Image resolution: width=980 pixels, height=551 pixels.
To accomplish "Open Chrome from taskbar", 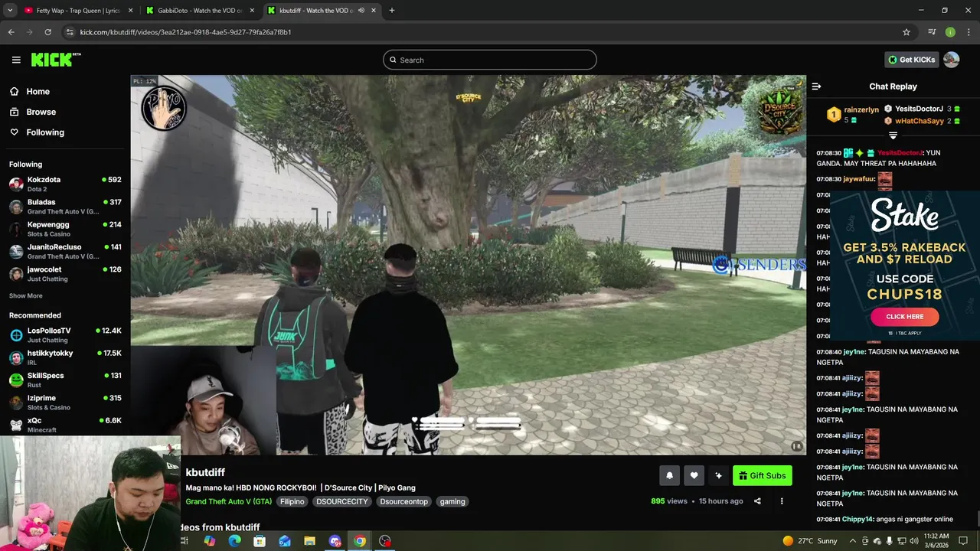I will point(360,541).
